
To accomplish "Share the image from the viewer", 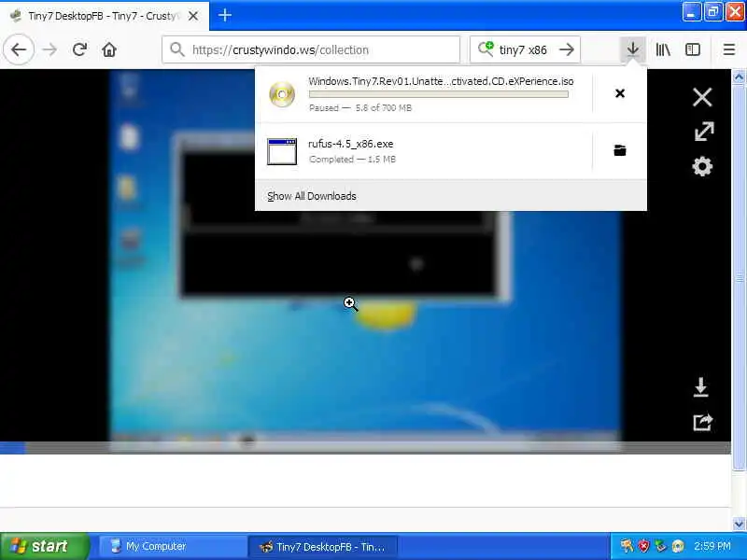I will (x=702, y=422).
